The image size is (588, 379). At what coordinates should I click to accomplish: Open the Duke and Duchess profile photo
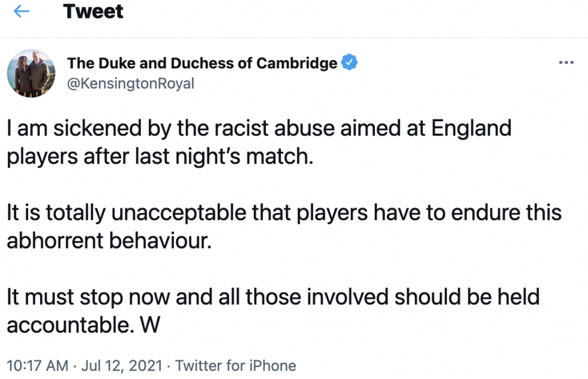pyautogui.click(x=32, y=75)
